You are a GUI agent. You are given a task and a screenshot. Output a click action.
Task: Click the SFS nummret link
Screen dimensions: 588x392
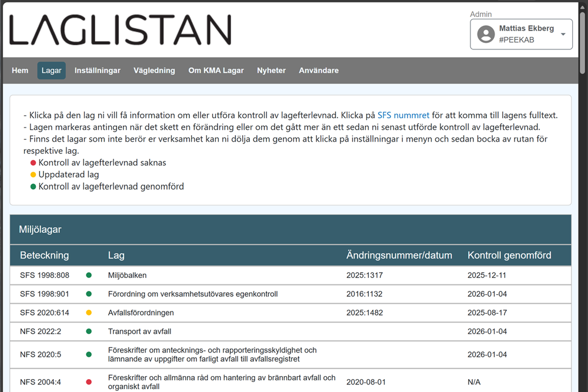pos(403,115)
